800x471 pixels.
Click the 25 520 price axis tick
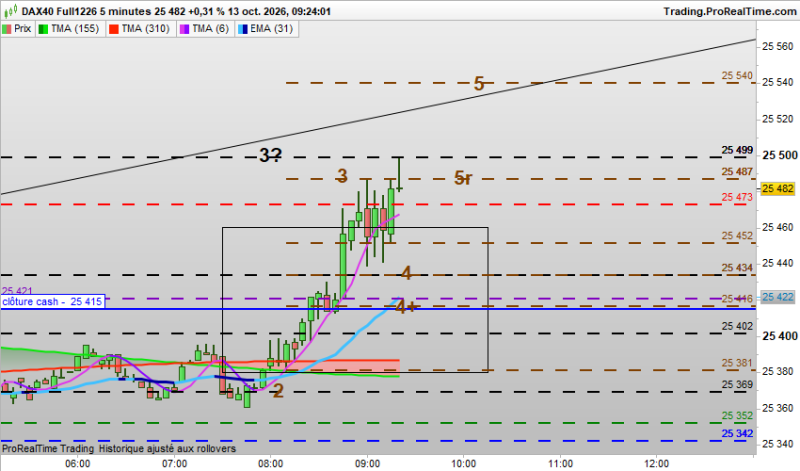778,119
